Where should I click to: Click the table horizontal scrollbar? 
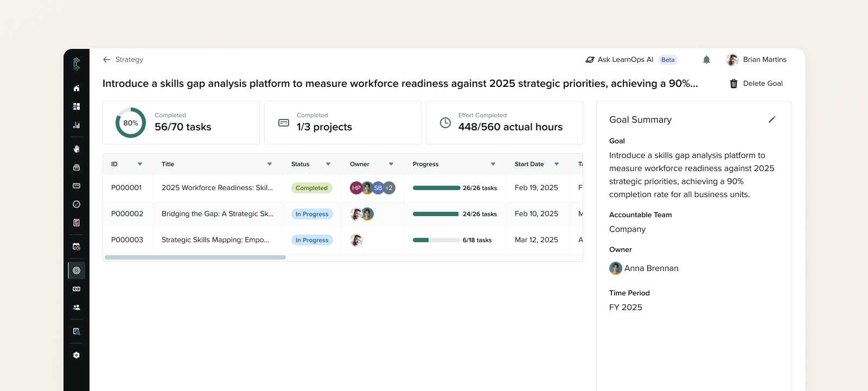tap(195, 257)
